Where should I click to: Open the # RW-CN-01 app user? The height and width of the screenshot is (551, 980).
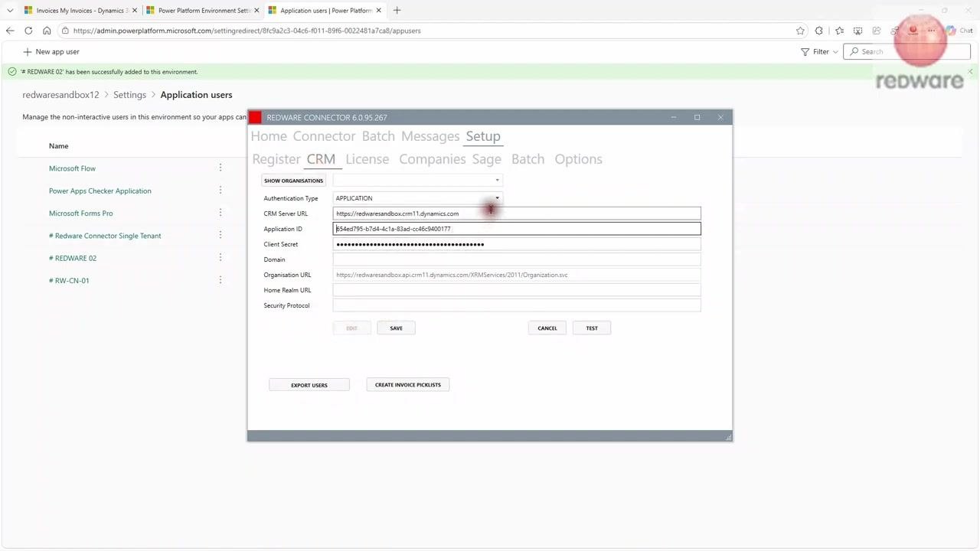tap(69, 281)
